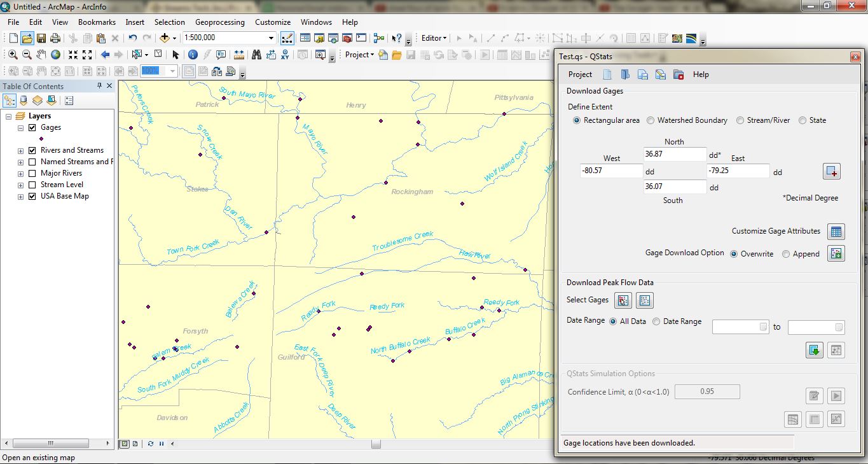Choose the Append gage download option
The image size is (868, 464).
786,254
